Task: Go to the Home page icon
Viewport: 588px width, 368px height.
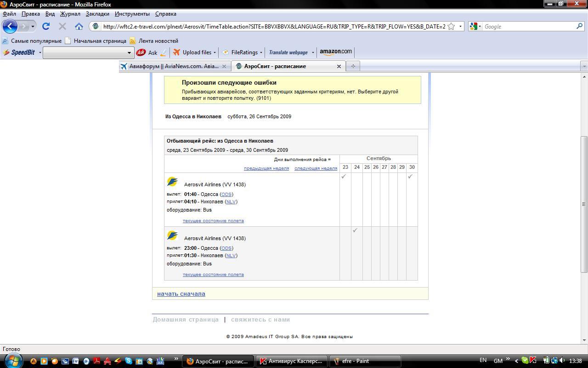Action: point(79,26)
